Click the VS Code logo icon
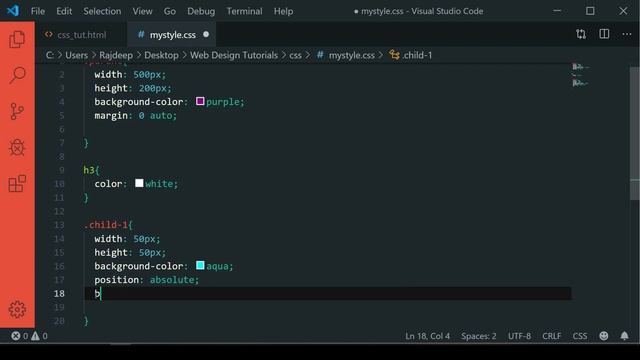The image size is (640, 360). 13,11
